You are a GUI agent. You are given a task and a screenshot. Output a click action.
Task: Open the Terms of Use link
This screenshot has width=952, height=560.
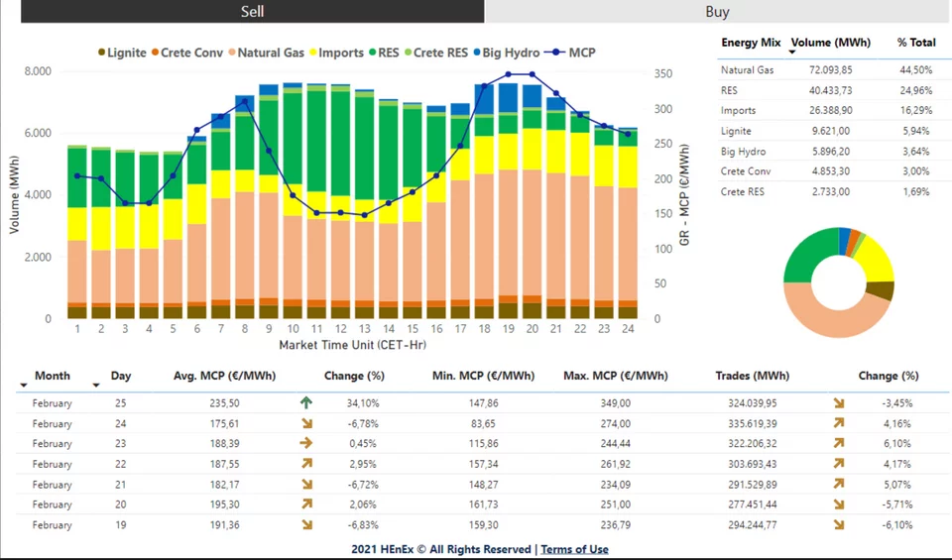pyautogui.click(x=574, y=549)
